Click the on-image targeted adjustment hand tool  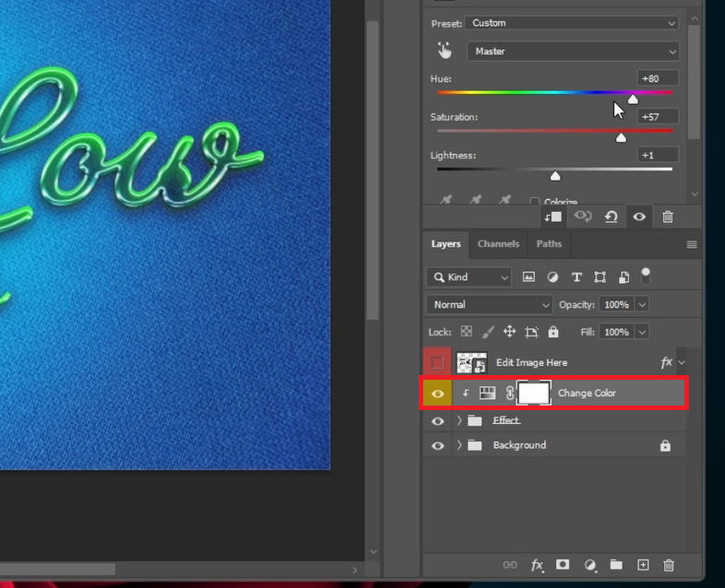point(445,52)
